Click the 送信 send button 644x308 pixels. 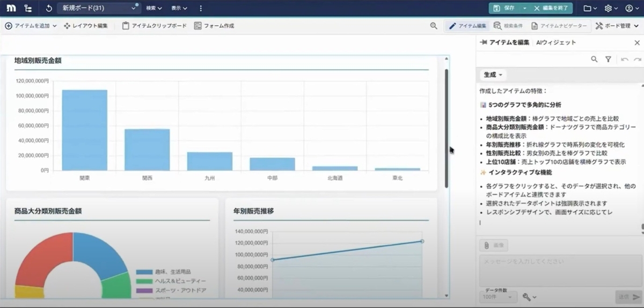[x=628, y=297]
